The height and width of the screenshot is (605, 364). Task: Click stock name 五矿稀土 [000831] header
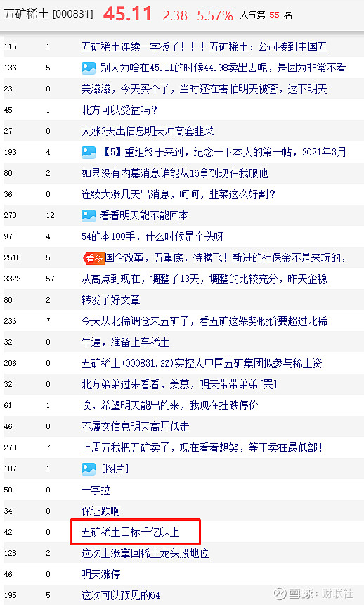coord(48,14)
